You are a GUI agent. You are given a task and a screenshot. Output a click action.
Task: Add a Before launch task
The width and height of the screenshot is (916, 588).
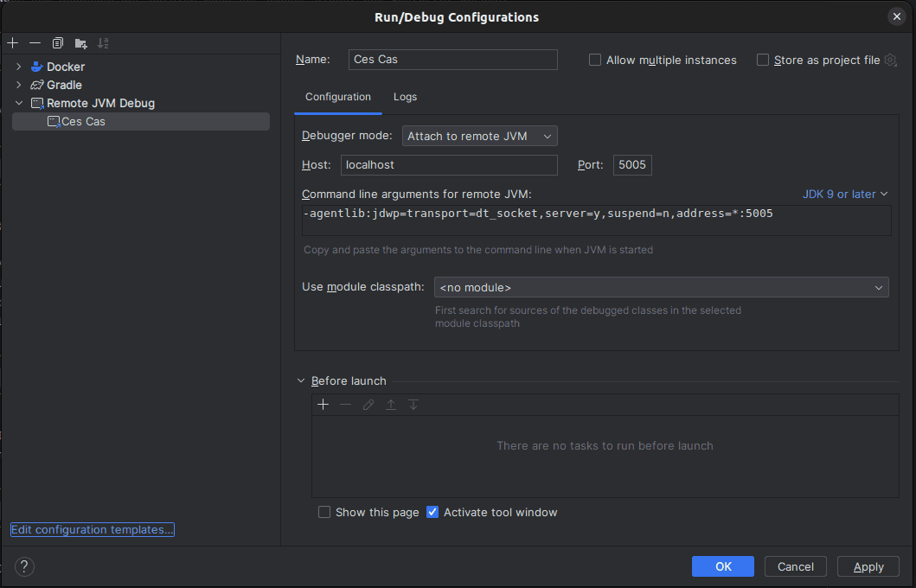point(323,405)
